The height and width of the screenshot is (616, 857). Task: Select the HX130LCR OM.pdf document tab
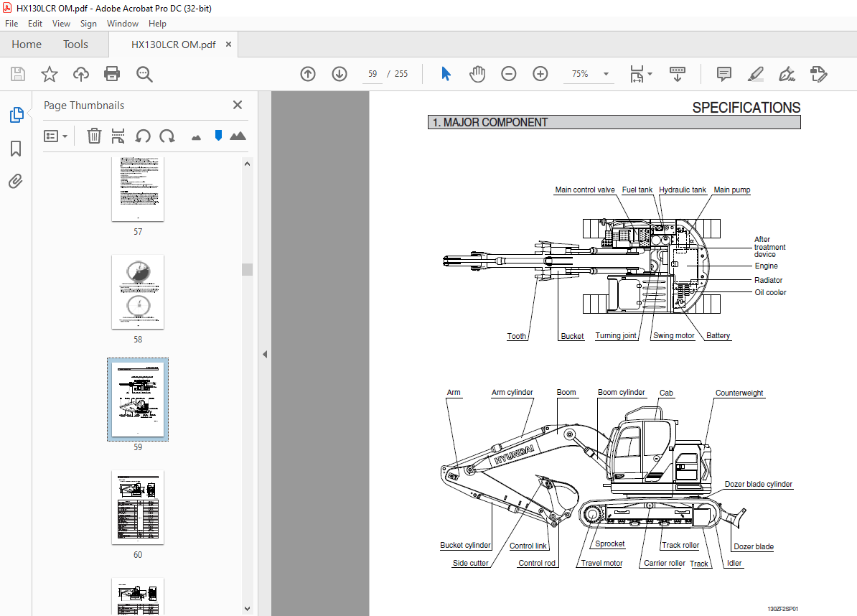tap(173, 45)
